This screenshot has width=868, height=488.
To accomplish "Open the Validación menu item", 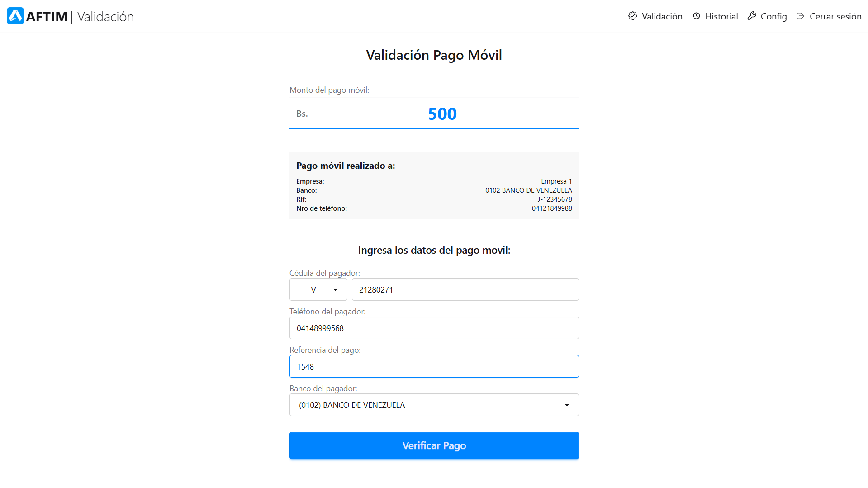I will [x=662, y=16].
